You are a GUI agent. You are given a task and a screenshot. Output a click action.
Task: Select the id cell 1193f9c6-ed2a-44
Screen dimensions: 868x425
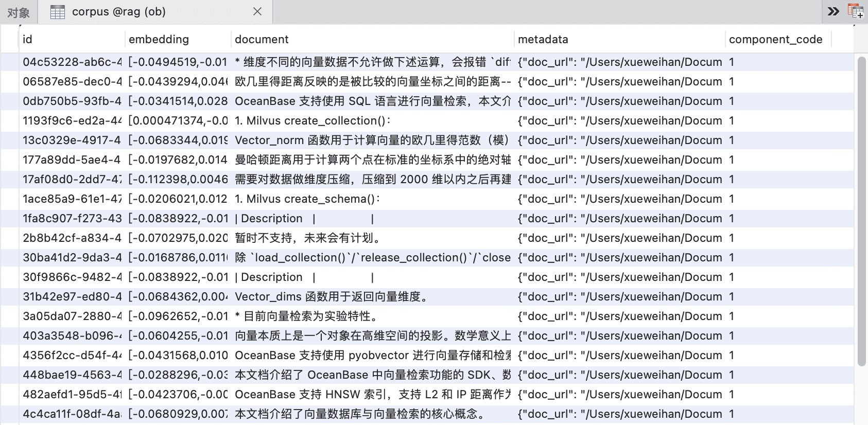pos(72,120)
